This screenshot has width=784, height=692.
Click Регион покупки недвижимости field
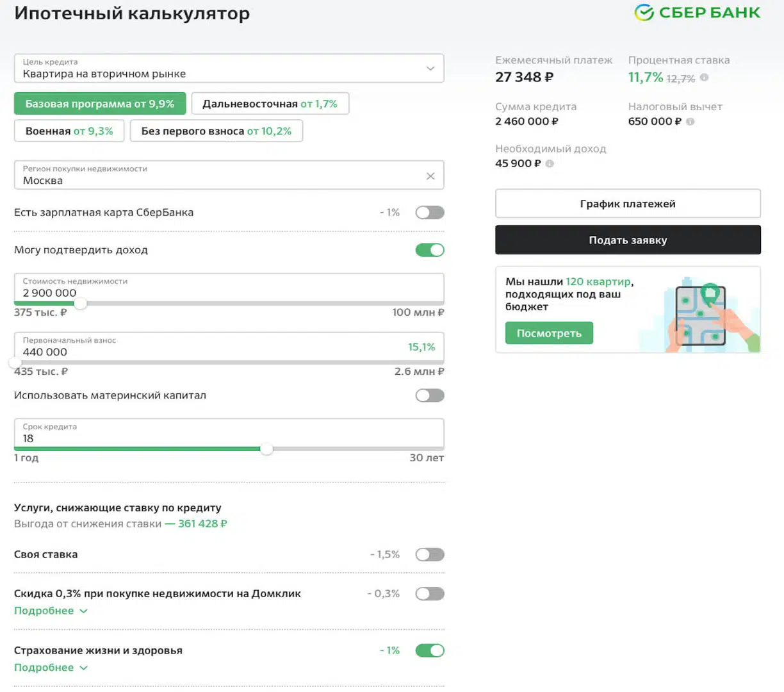pos(229,176)
